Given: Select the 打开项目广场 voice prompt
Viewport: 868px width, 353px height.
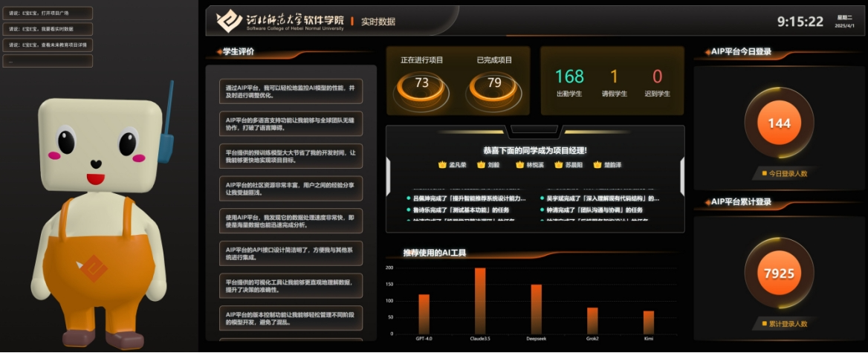Looking at the screenshot, I should coord(48,13).
